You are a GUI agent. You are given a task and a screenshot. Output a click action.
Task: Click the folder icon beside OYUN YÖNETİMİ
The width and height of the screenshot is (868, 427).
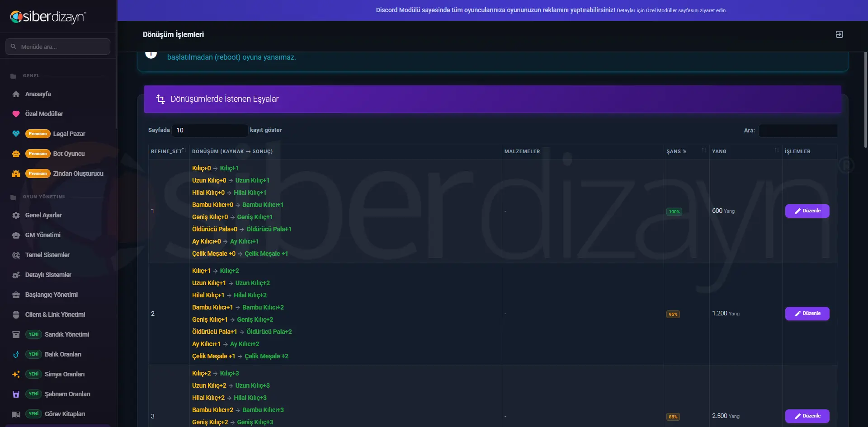(14, 197)
